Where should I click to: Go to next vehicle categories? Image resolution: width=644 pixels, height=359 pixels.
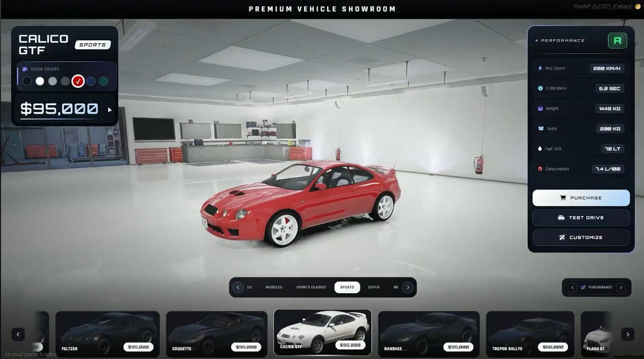pos(408,287)
